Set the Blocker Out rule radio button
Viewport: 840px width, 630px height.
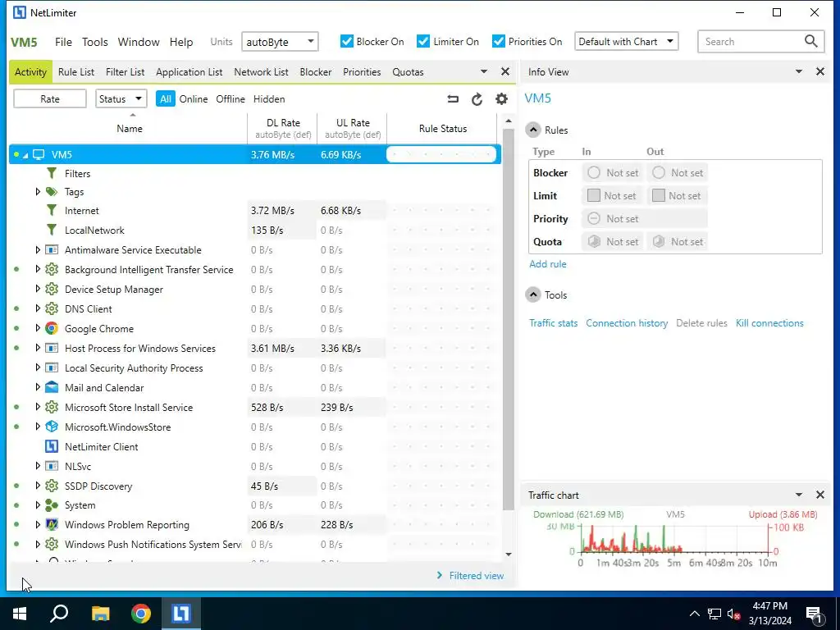pos(659,172)
